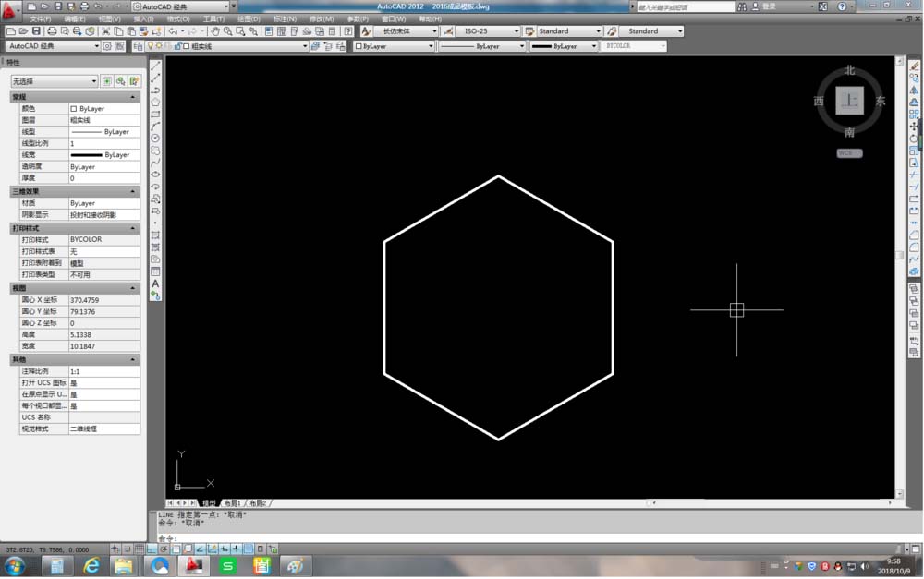Screen dimensions: 924x579
Task: Select the Table tool
Action: click(155, 271)
